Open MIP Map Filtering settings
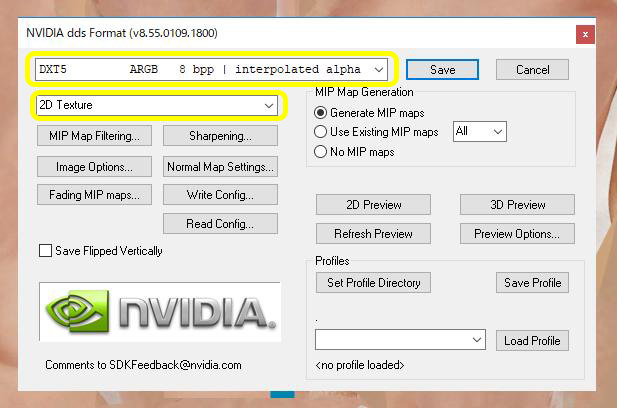The width and height of the screenshot is (617, 408). pyautogui.click(x=94, y=136)
